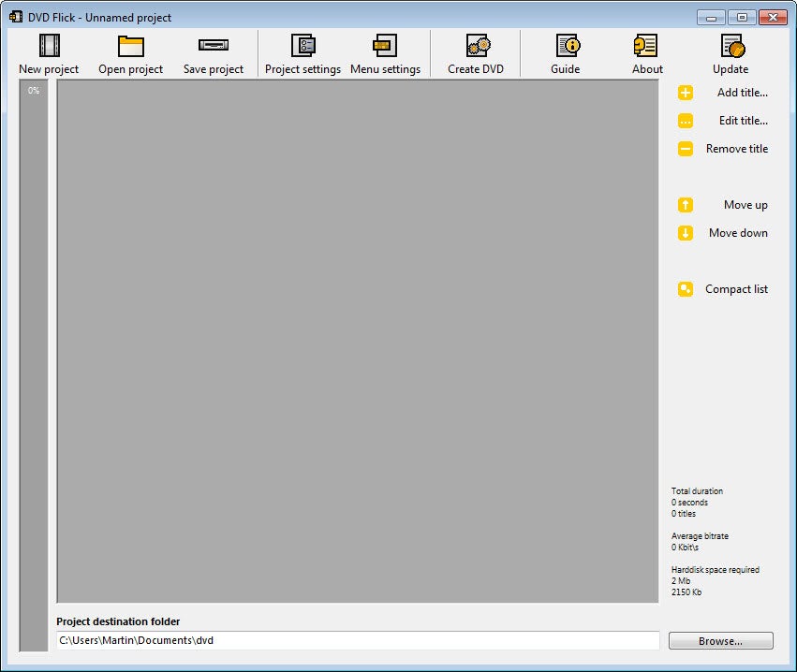The width and height of the screenshot is (797, 672).
Task: Open Menu settings
Action: tap(385, 51)
